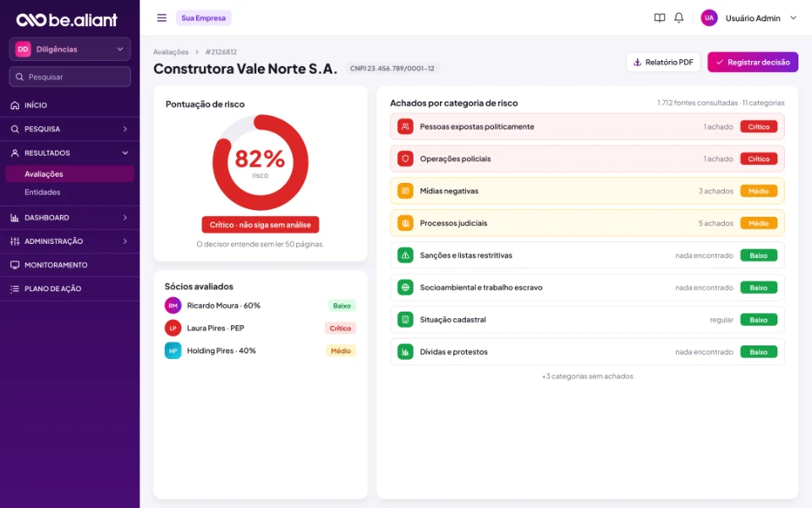
Task: Click the Mídias negativas newspaper icon
Action: [x=405, y=190]
